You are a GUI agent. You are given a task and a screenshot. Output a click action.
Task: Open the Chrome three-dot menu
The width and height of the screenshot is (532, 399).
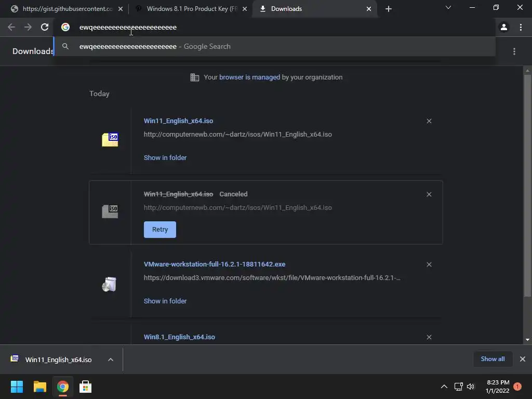coord(521,27)
